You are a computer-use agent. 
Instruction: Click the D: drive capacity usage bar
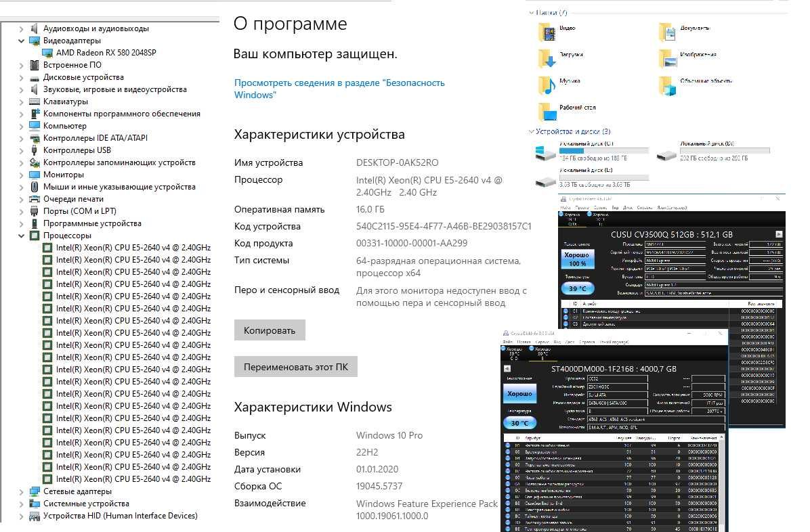(725, 151)
